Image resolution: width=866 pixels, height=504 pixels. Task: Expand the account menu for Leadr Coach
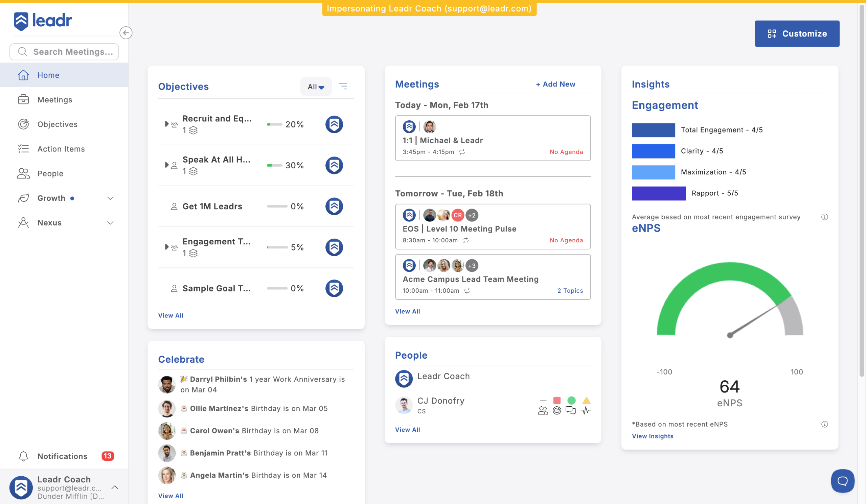click(x=115, y=487)
